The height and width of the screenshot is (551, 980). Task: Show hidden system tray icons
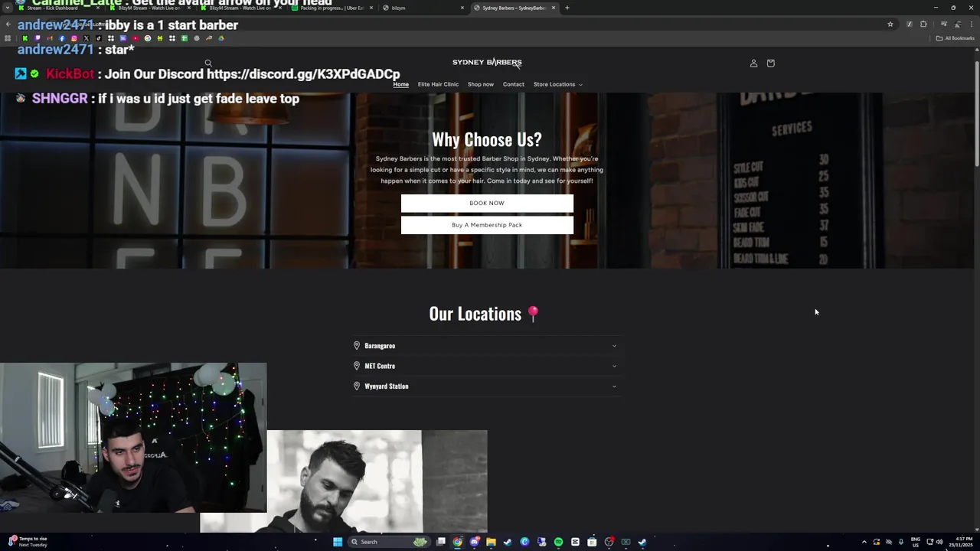coord(864,542)
